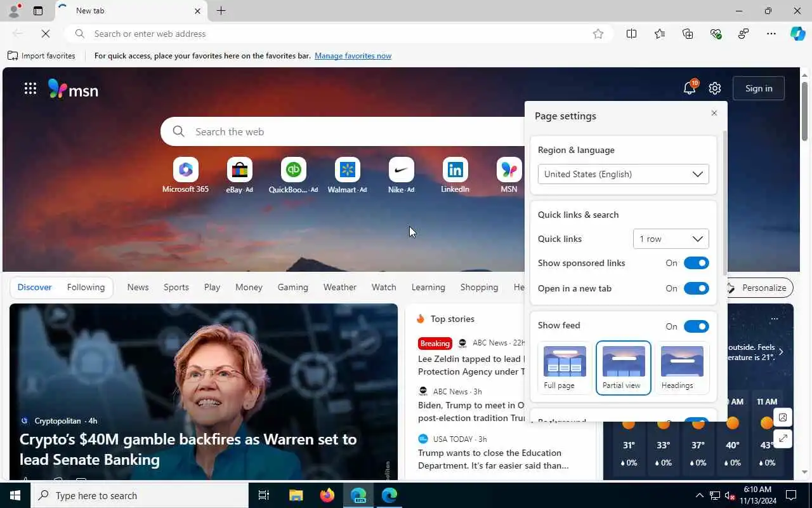This screenshot has width=812, height=508.
Task: Open the MSN app launcher grid
Action: click(30, 88)
